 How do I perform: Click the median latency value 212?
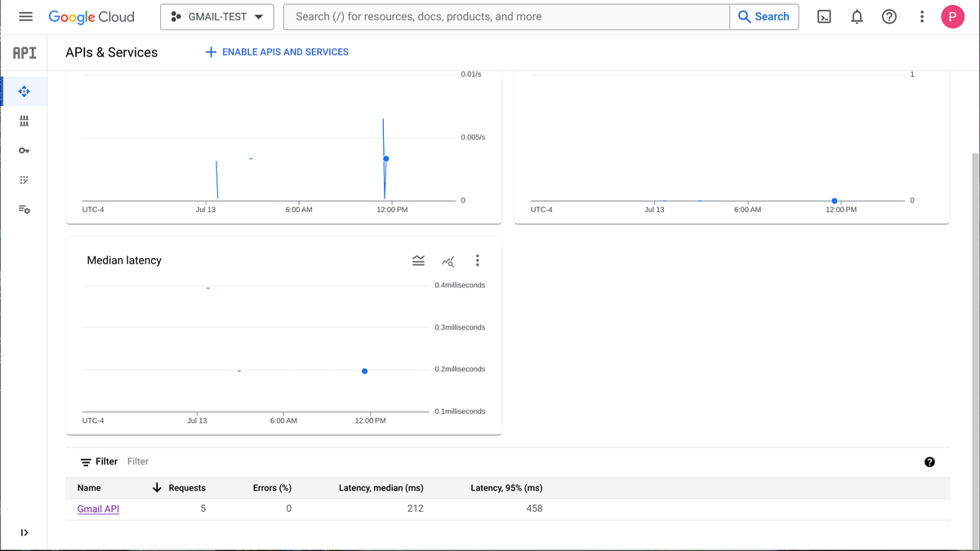point(415,509)
